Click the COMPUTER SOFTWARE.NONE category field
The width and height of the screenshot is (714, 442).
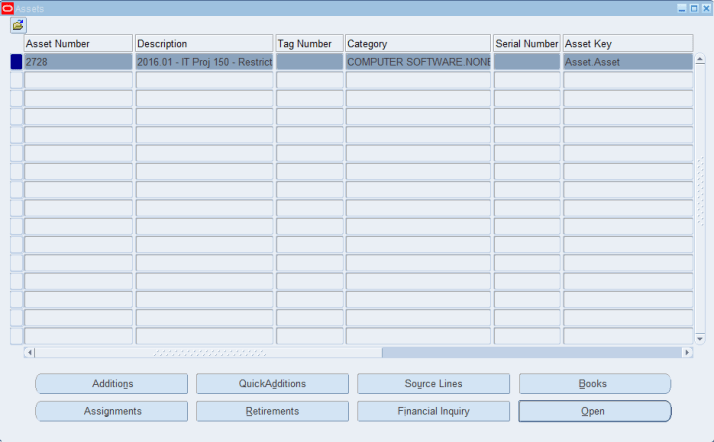(418, 62)
